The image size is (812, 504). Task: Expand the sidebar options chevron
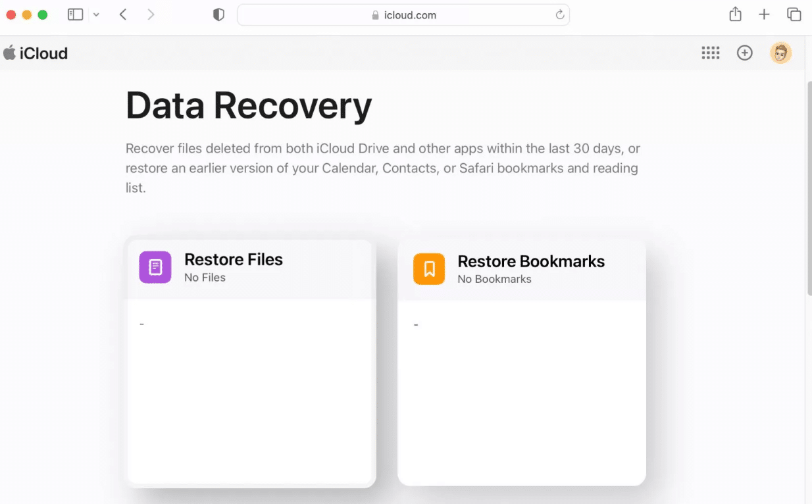96,14
